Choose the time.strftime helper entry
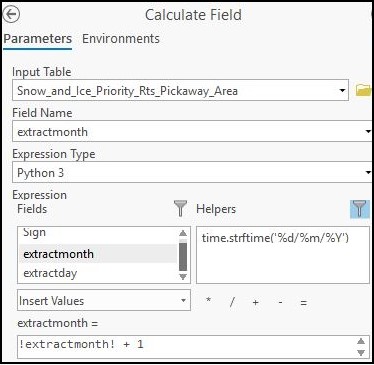Screen dimensions: 374x365 (x=275, y=238)
